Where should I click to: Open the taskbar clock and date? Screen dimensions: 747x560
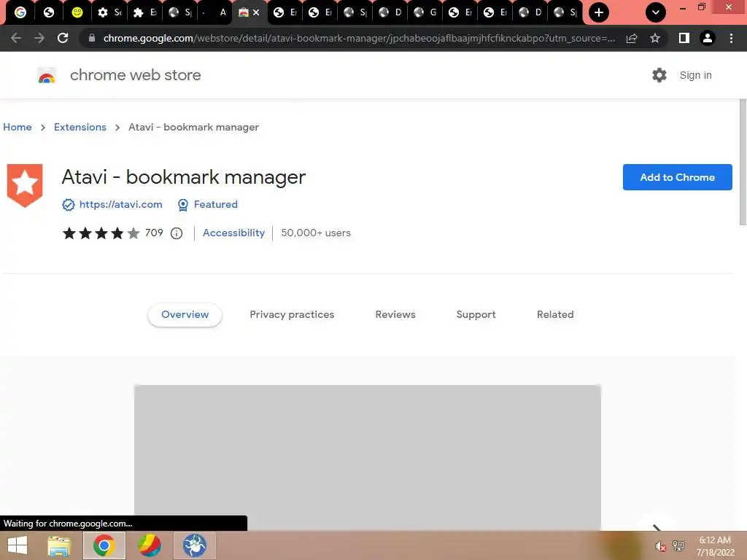pos(715,545)
